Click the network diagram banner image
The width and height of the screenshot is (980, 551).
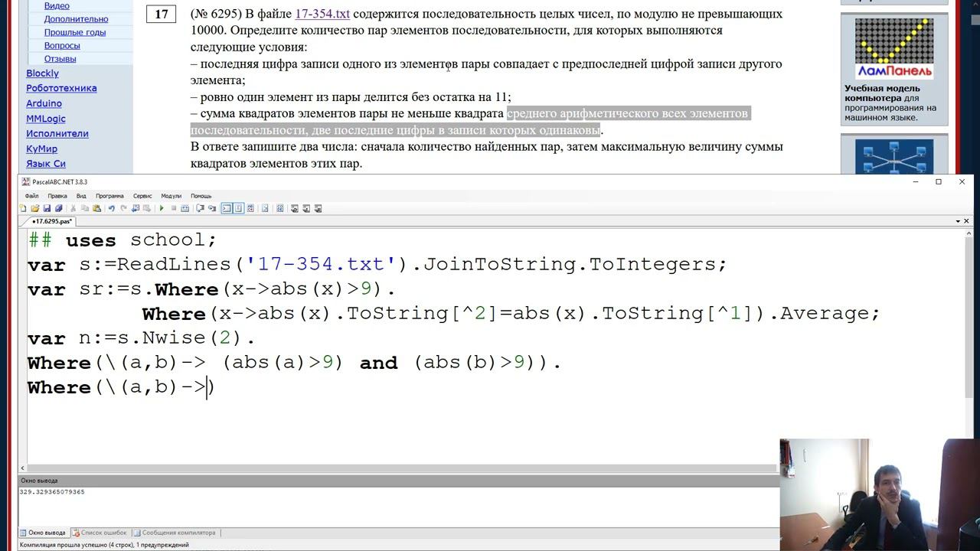pos(893,156)
